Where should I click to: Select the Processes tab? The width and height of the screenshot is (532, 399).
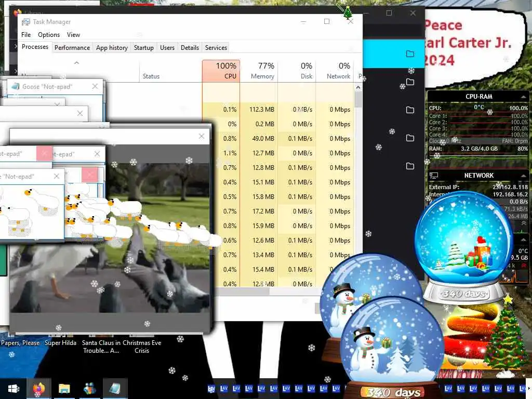click(35, 47)
